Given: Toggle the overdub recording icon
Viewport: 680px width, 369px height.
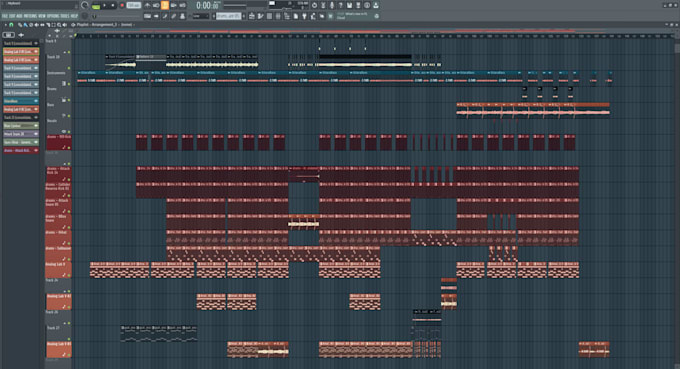Looking at the screenshot, I should [x=173, y=5].
